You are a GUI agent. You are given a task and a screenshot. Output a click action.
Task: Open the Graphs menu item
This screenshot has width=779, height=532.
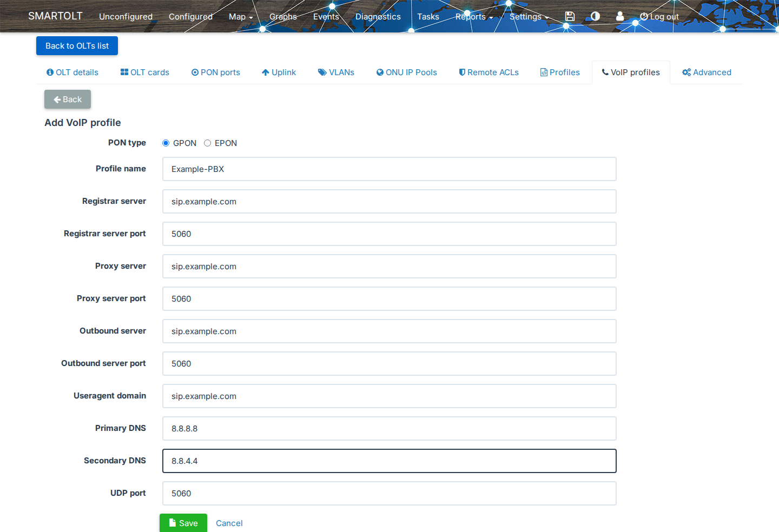pyautogui.click(x=283, y=17)
